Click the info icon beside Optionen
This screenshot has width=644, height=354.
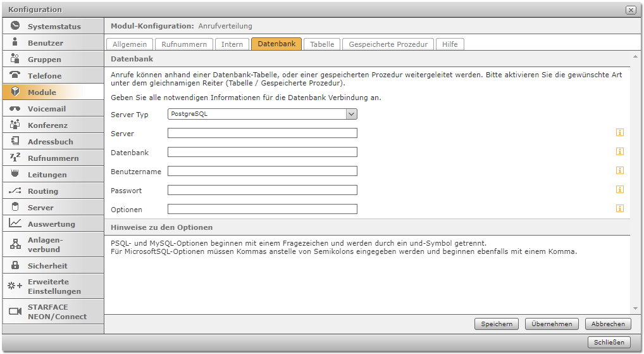[x=620, y=208]
